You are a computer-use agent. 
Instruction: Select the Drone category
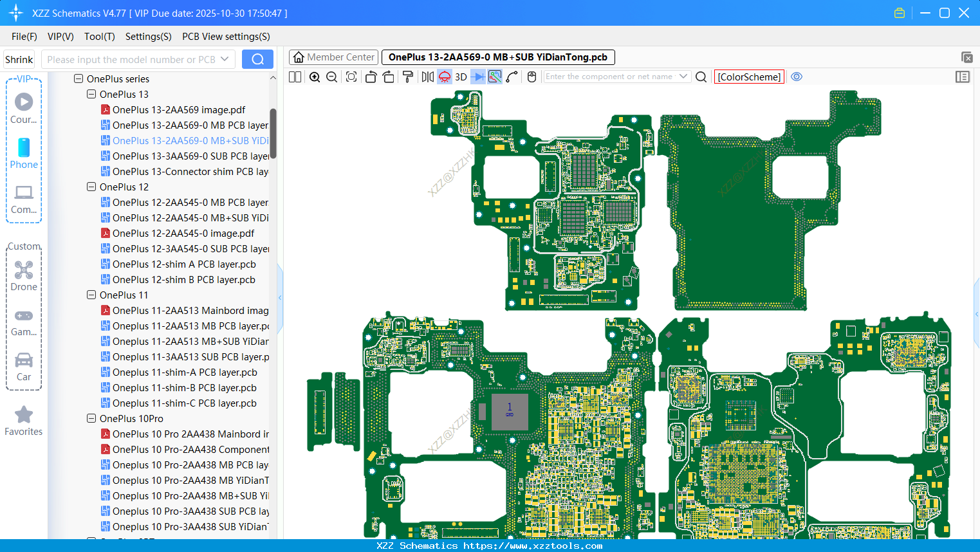coord(24,276)
